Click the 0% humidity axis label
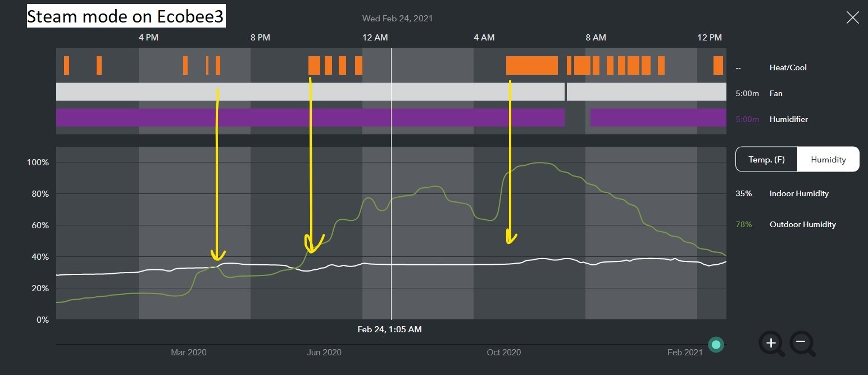868x375 pixels. [x=43, y=320]
